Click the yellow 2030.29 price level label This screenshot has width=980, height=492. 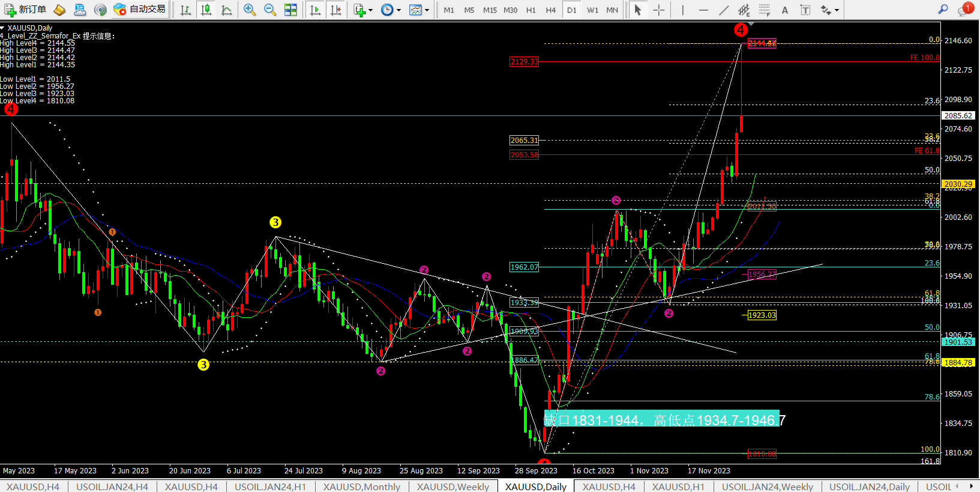click(958, 184)
